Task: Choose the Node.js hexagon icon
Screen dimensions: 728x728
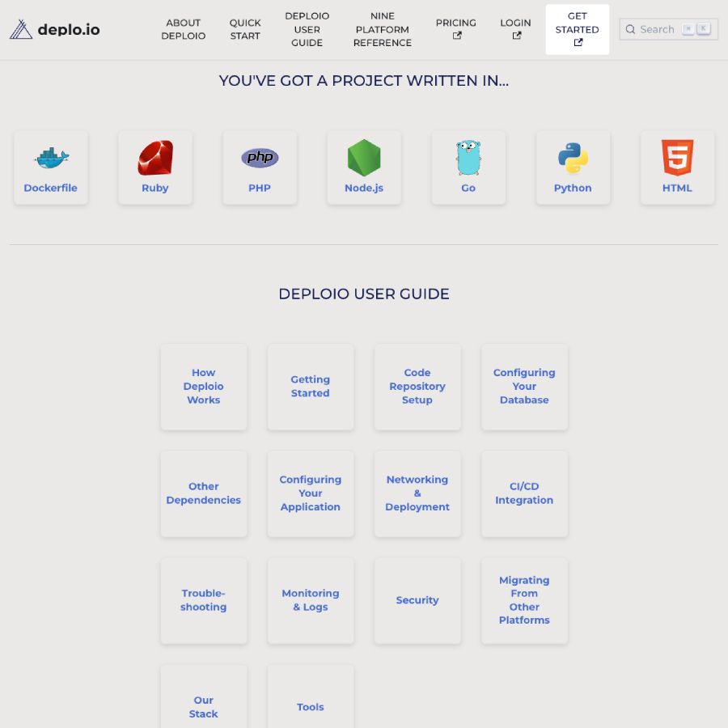Action: [x=364, y=158]
